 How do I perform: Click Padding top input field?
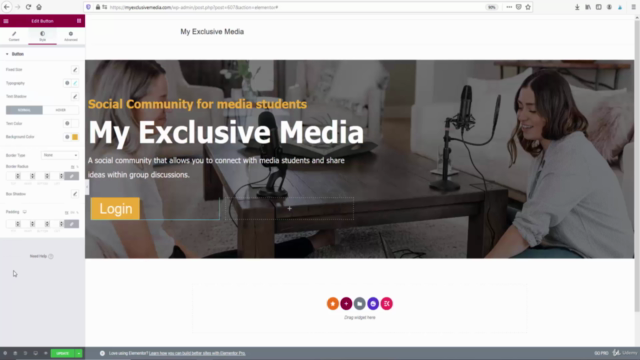pyautogui.click(x=13, y=224)
